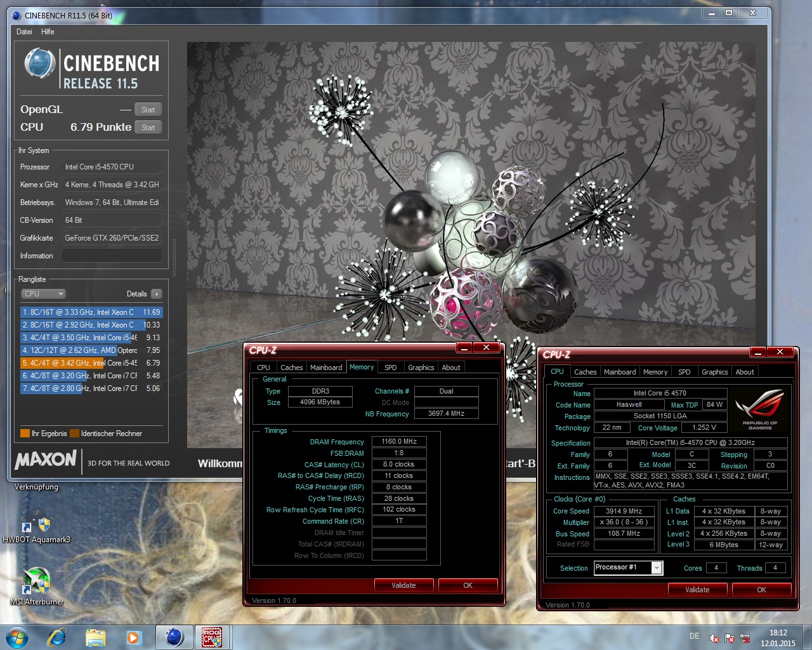
Task: Switch to About tab in left CPU-Z window
Action: coord(451,368)
